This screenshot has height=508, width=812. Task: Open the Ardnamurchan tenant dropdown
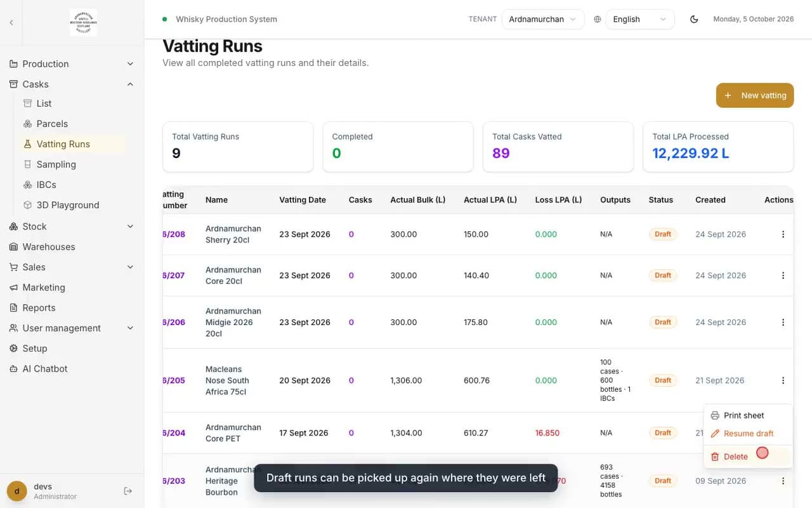click(x=543, y=19)
